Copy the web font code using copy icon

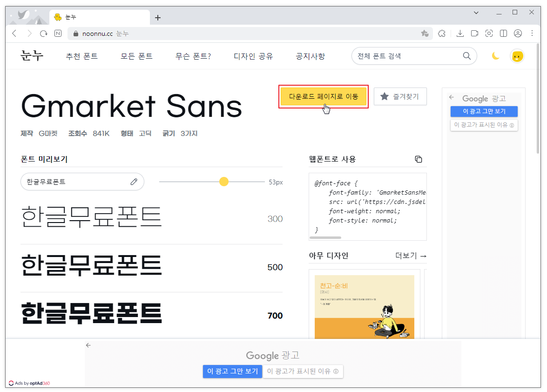point(419,159)
